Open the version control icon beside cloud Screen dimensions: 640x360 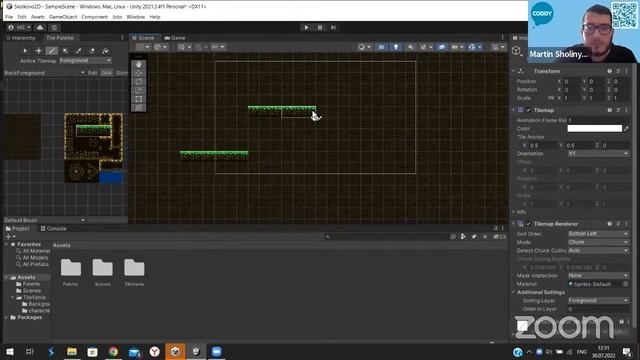coord(54,27)
